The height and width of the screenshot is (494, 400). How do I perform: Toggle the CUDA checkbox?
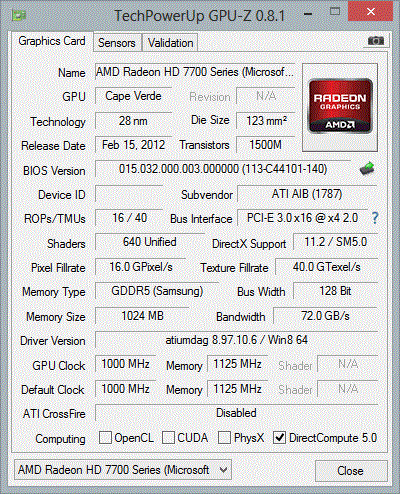point(168,437)
